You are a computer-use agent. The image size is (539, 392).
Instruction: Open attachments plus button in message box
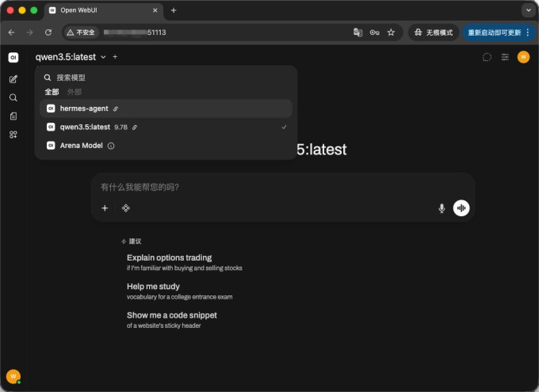pyautogui.click(x=105, y=208)
